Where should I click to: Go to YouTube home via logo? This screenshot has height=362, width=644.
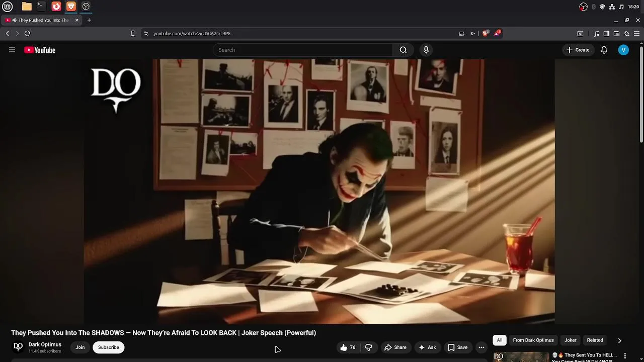[x=40, y=50]
